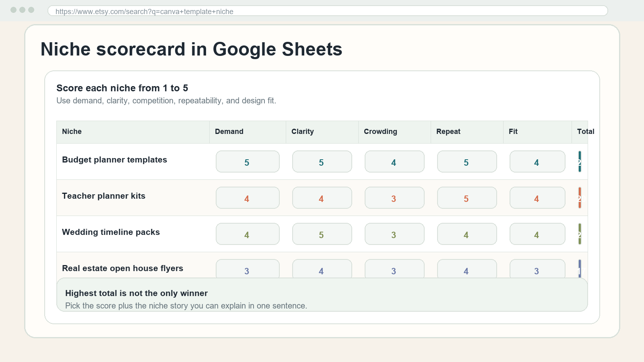Select Budget planner templates Demand score
Image resolution: width=644 pixels, height=362 pixels.
248,162
